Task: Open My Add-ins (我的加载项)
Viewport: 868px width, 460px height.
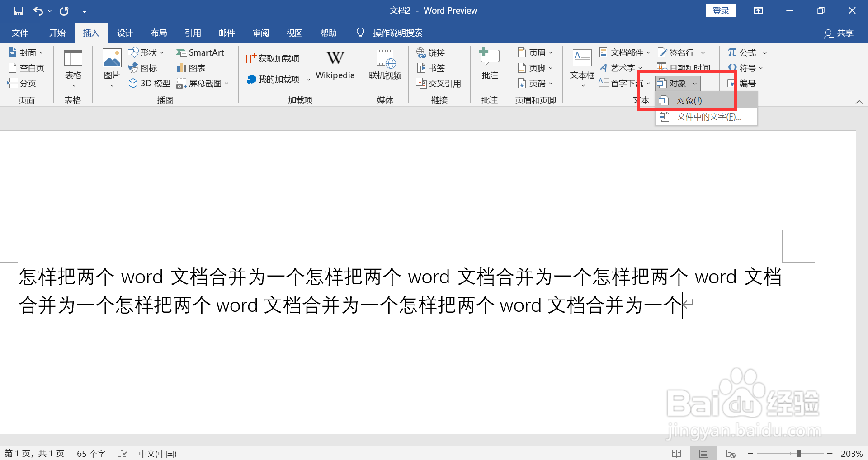Action: click(x=278, y=80)
